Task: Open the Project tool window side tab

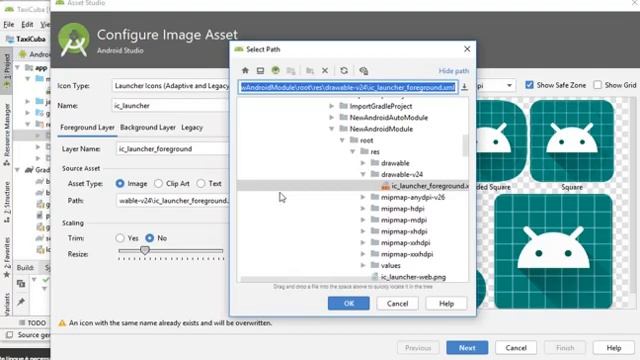Action: (7, 70)
